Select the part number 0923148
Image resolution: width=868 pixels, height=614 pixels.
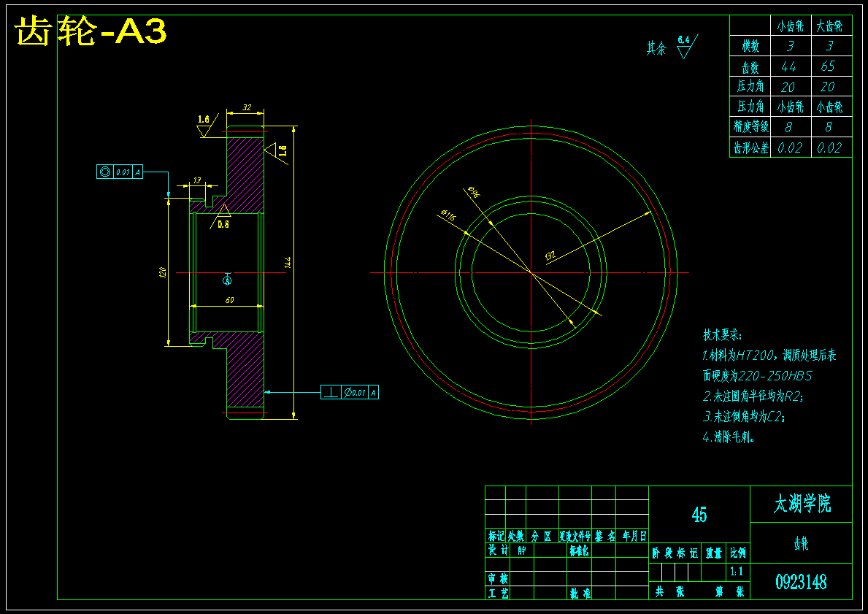coord(801,580)
